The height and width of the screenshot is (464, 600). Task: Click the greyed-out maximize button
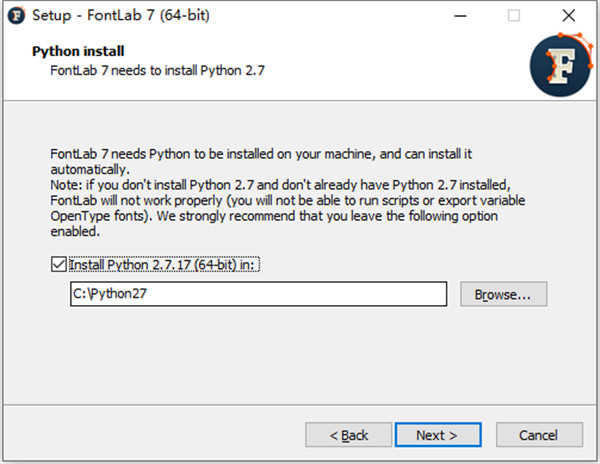[514, 16]
